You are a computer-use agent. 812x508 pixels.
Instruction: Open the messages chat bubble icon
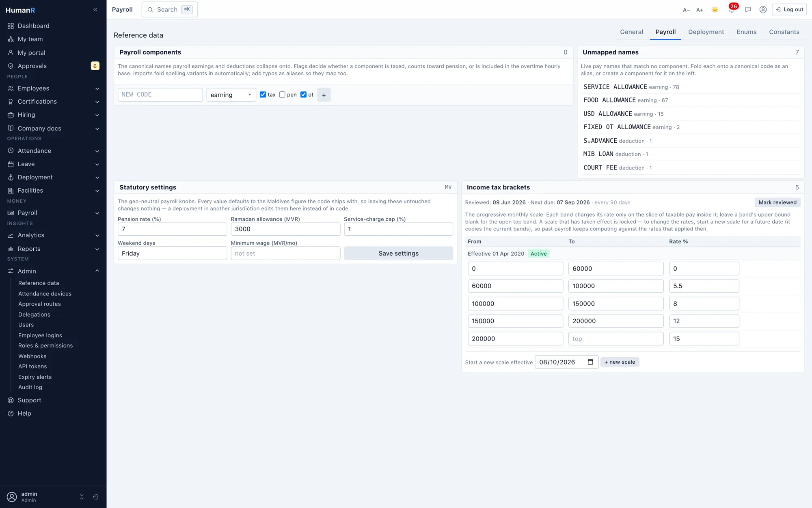(x=748, y=10)
